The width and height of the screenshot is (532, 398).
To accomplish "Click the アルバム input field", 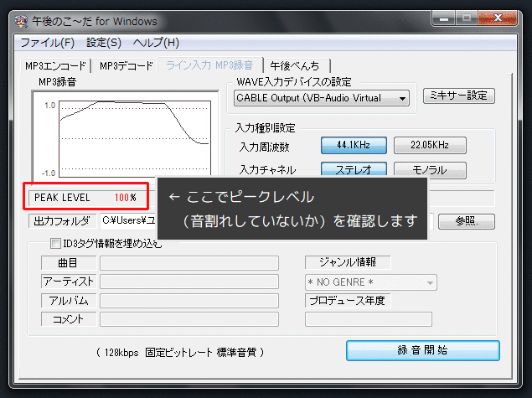I will [189, 301].
